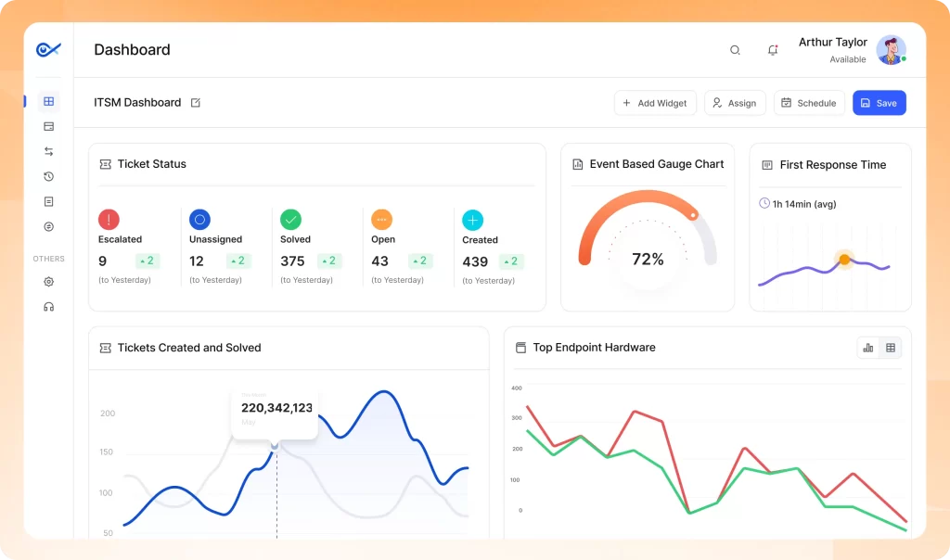Viewport: 950px width, 560px height.
Task: Click the Add Widget button
Action: coord(655,103)
